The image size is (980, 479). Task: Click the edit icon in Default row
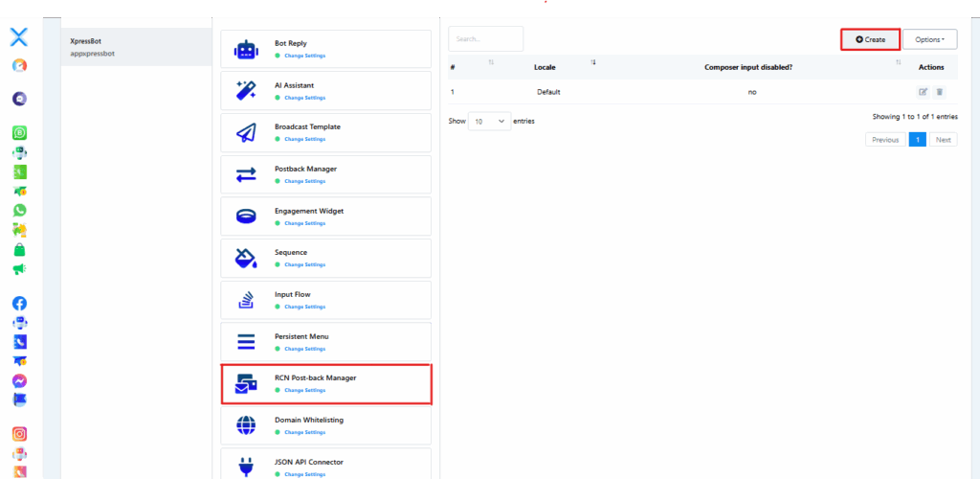point(923,92)
